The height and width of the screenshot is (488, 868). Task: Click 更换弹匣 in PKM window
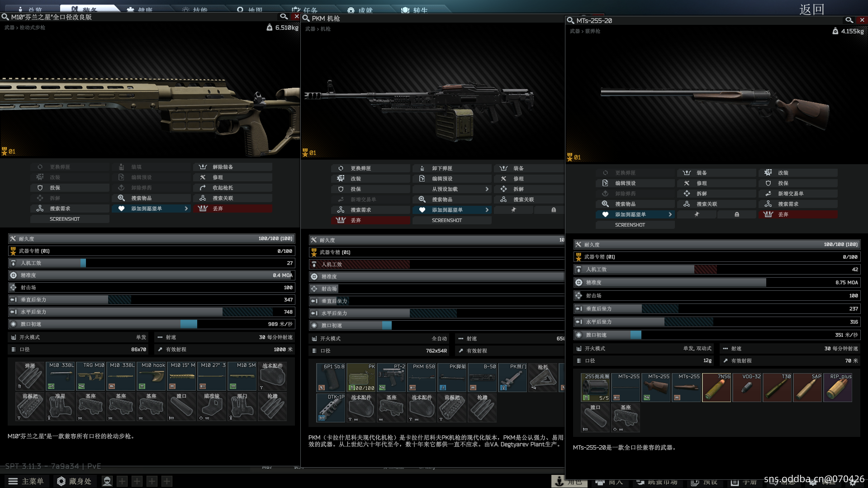click(370, 168)
